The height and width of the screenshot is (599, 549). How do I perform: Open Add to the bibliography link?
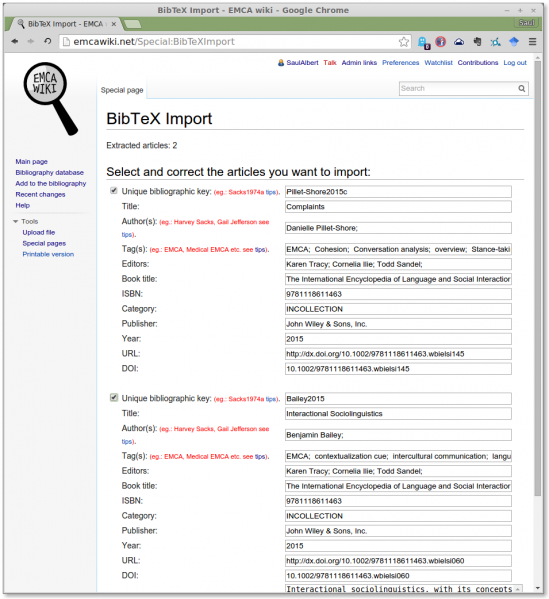click(x=50, y=183)
